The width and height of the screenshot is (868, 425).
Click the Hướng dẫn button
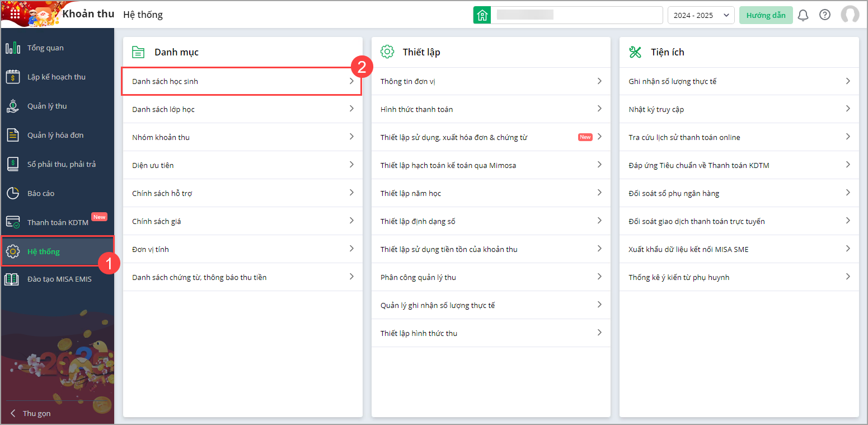766,15
